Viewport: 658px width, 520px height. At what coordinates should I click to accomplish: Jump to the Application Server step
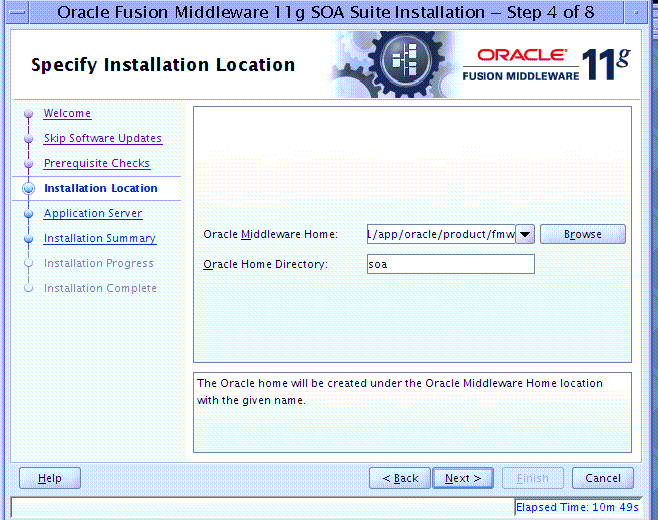93,213
